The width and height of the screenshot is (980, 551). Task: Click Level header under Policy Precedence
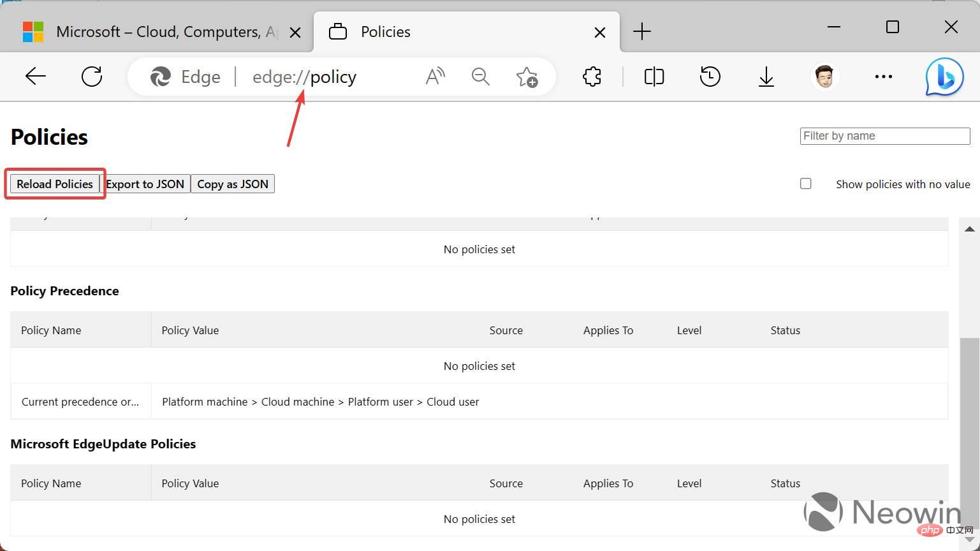click(x=689, y=330)
